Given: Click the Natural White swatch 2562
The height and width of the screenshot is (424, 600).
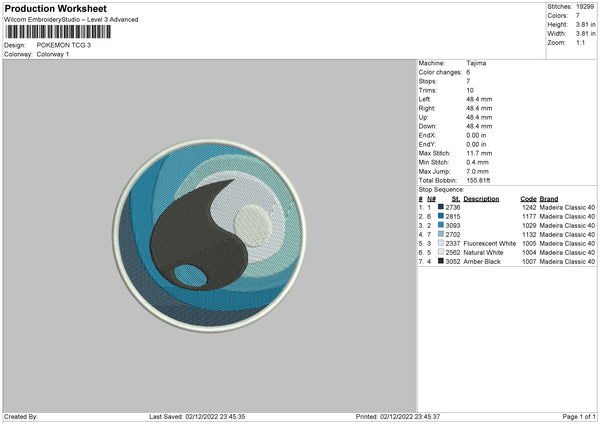Looking at the screenshot, I should tap(441, 252).
